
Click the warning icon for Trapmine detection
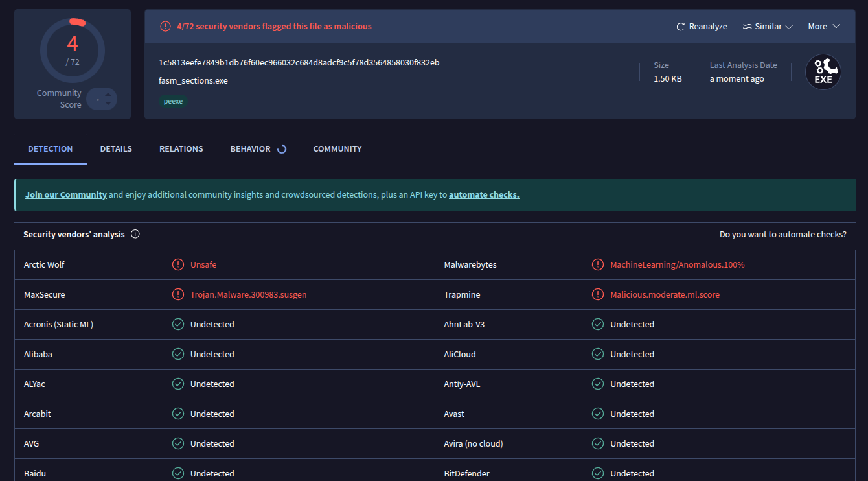click(x=598, y=294)
